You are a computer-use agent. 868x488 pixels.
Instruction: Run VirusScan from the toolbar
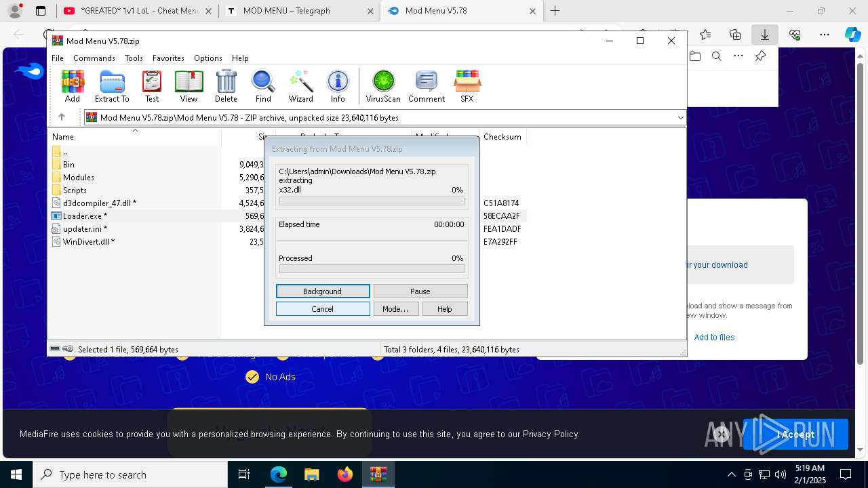tap(383, 86)
